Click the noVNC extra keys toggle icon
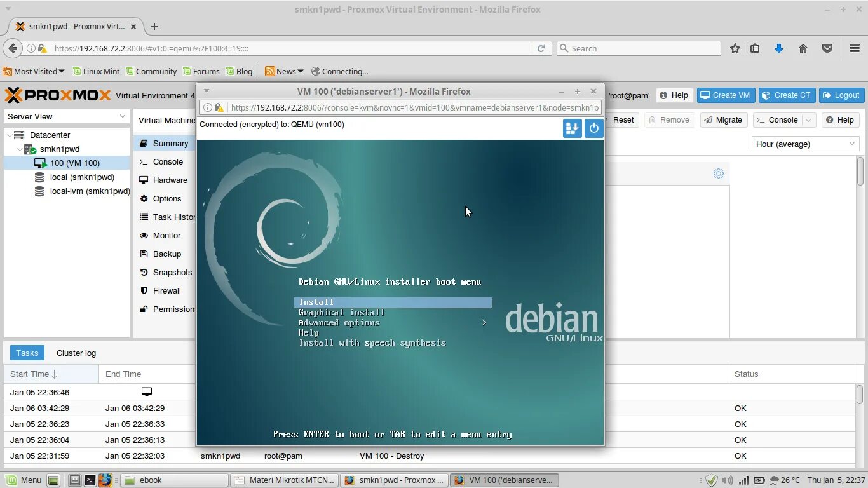 point(572,128)
